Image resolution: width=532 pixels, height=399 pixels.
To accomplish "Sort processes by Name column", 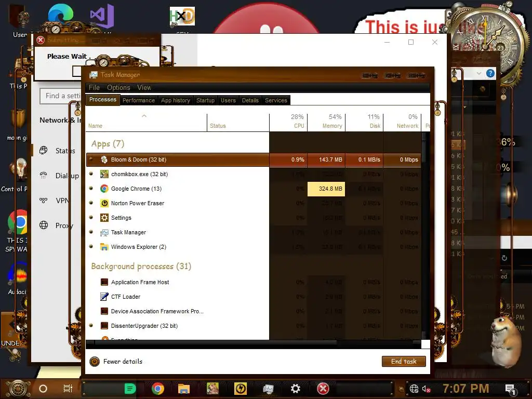I will (x=146, y=122).
